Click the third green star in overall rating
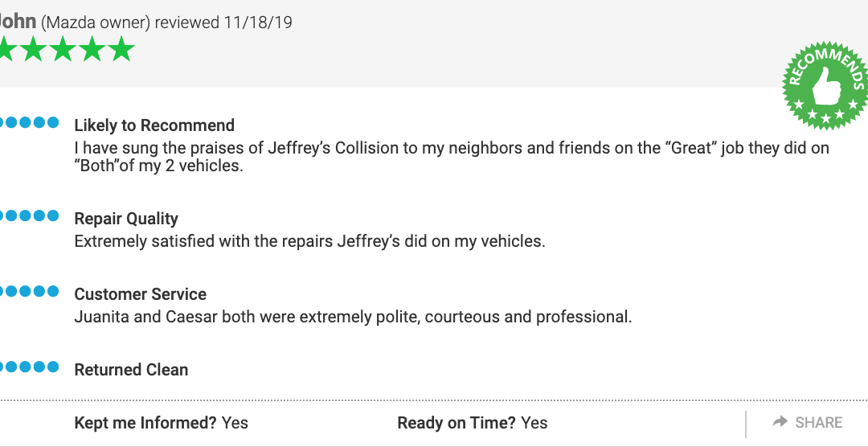The height and width of the screenshot is (447, 868). click(63, 49)
